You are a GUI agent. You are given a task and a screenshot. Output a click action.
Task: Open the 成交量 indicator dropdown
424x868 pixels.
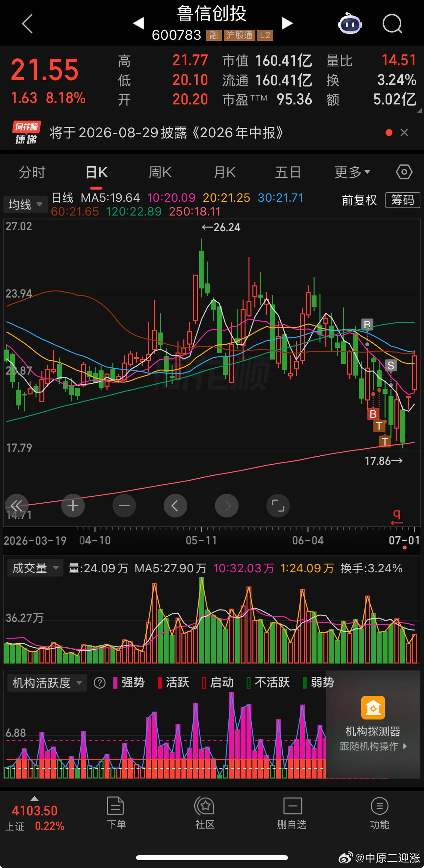tap(35, 568)
